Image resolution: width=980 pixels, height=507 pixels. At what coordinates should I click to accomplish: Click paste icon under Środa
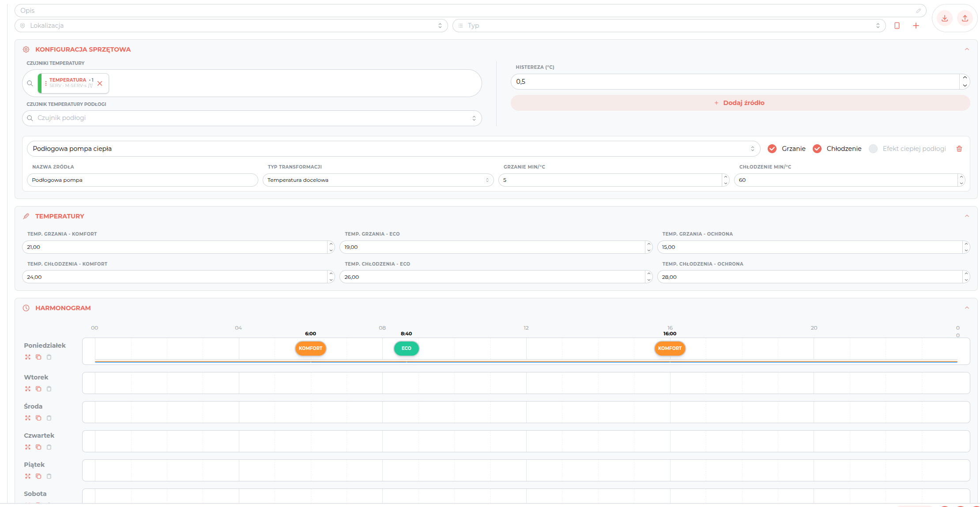(x=49, y=418)
